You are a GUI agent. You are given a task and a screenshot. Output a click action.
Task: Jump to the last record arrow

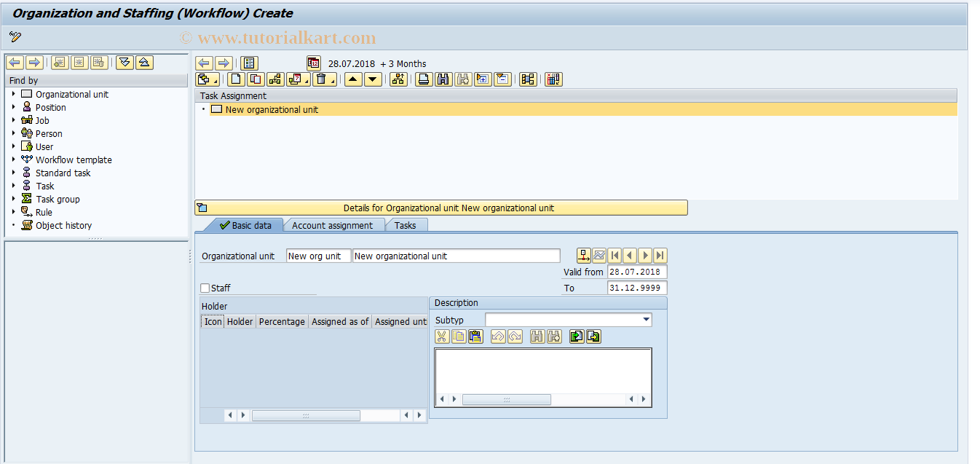click(660, 256)
